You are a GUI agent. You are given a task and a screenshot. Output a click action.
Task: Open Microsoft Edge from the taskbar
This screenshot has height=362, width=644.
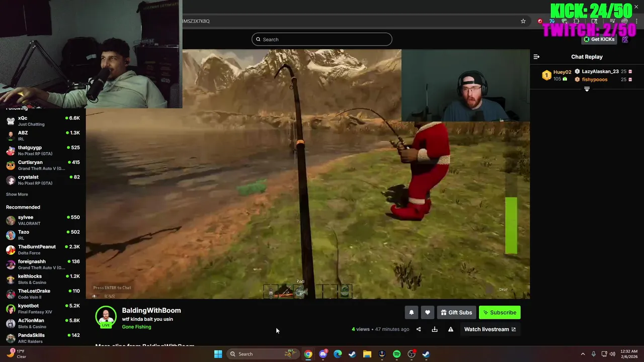338,354
